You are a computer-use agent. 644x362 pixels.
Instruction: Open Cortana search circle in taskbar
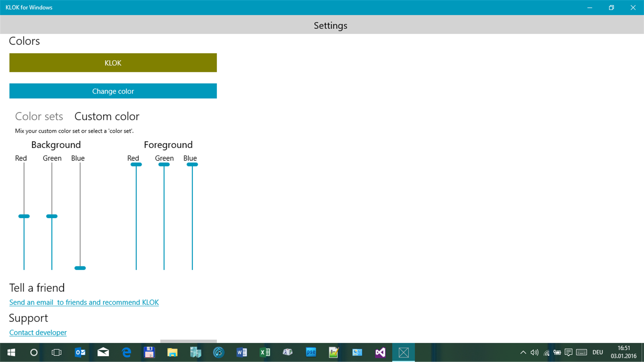pyautogui.click(x=34, y=353)
